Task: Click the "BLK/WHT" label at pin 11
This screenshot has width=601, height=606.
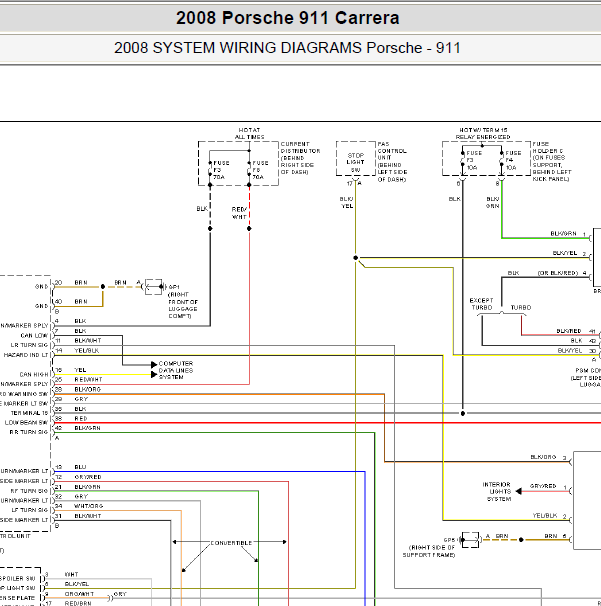Action: pyautogui.click(x=88, y=340)
